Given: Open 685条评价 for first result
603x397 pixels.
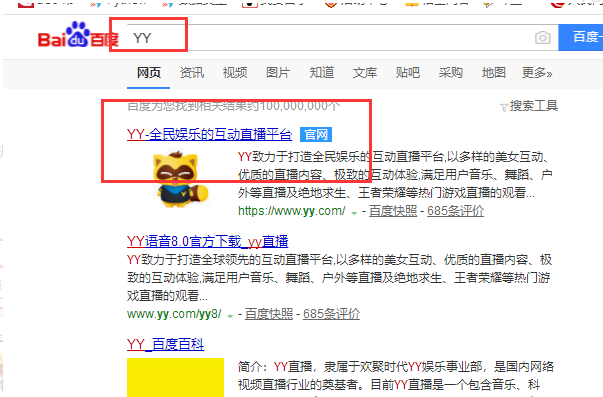Looking at the screenshot, I should [x=455, y=211].
